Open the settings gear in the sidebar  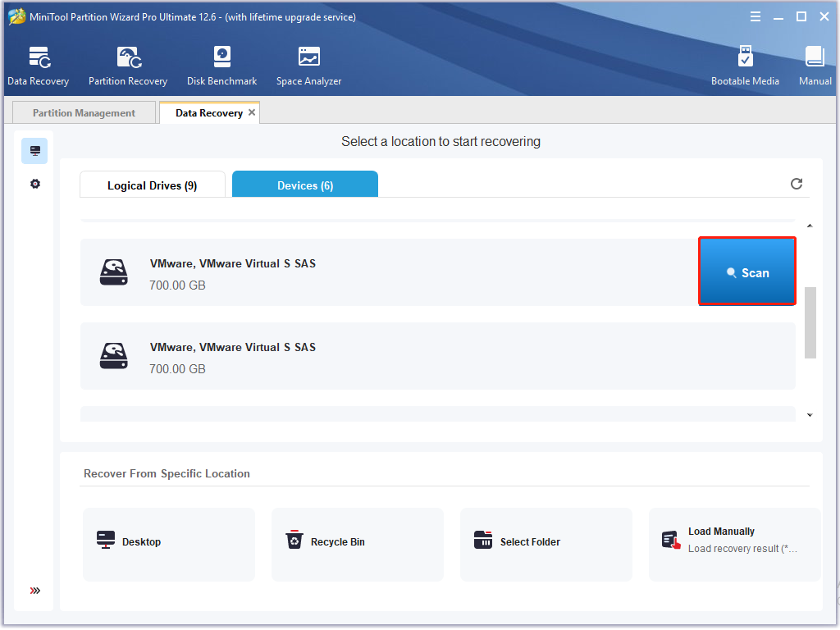click(x=34, y=184)
